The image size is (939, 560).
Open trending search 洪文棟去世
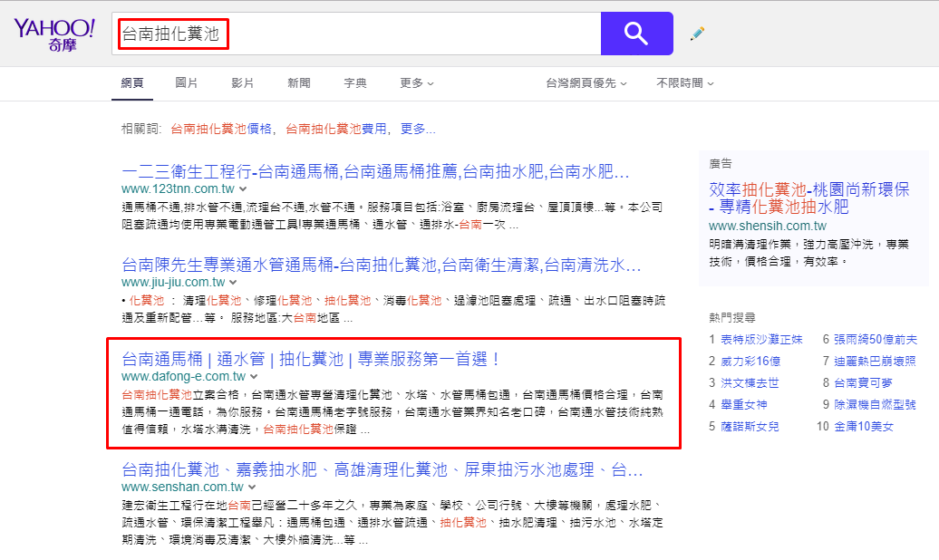click(x=750, y=382)
